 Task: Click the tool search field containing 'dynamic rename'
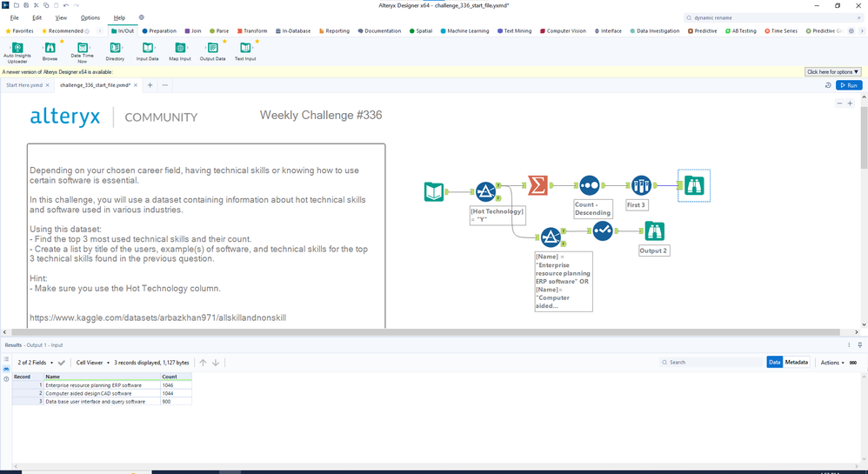click(x=772, y=17)
